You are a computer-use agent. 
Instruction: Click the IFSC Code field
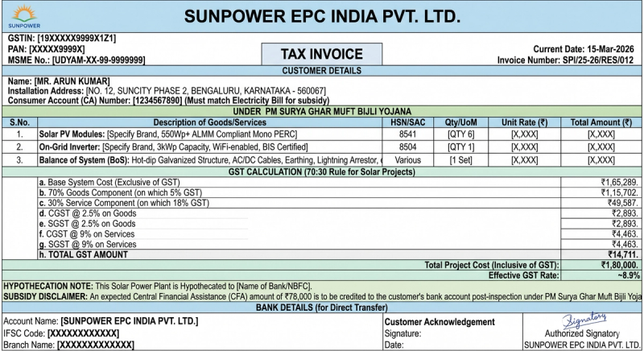[61, 333]
